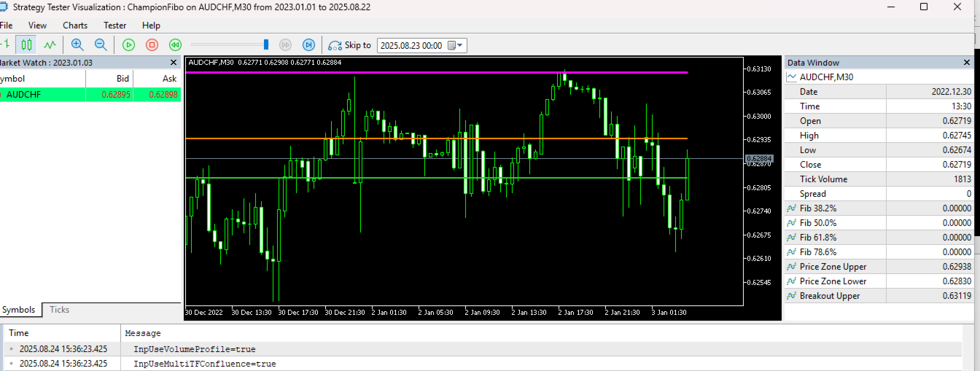The height and width of the screenshot is (371, 980).
Task: Zoom in on the chart
Action: [77, 45]
